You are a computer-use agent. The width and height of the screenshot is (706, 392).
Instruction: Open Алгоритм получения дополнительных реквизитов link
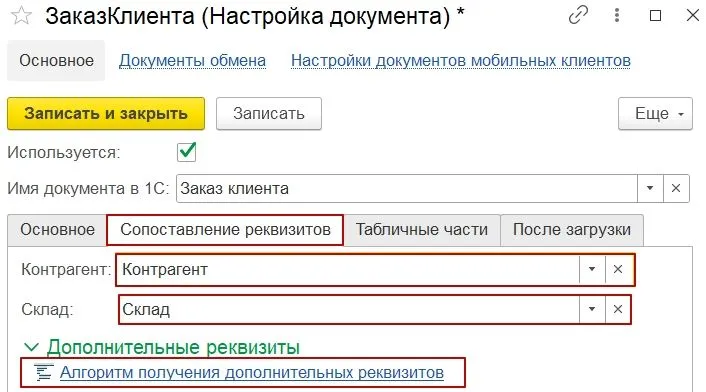252,373
